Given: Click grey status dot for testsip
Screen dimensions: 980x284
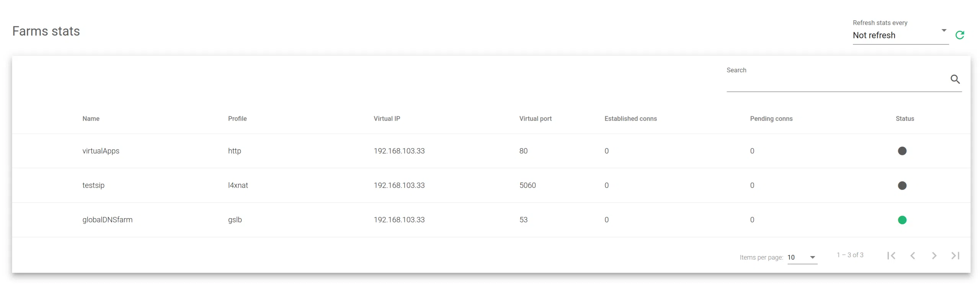Looking at the screenshot, I should [902, 186].
